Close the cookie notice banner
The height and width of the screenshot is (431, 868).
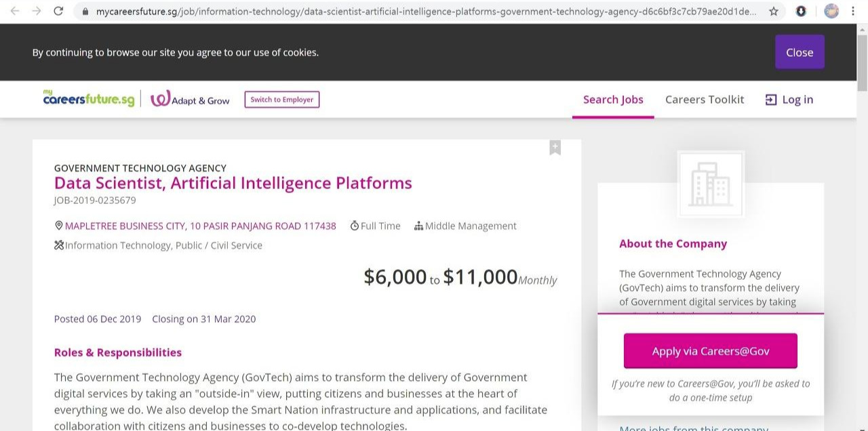coord(800,52)
